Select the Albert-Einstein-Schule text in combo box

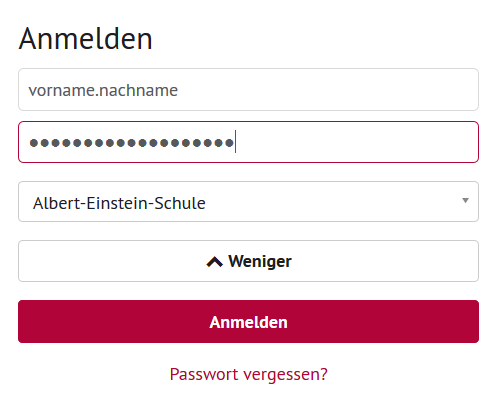pos(119,203)
